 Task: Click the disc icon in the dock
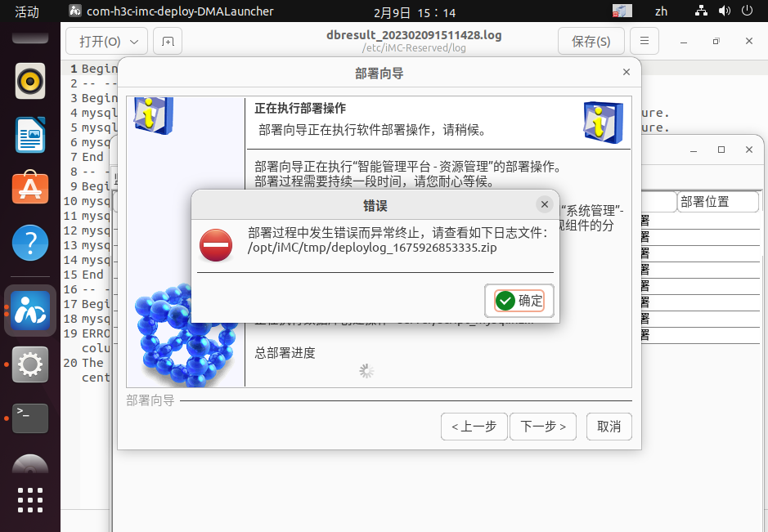[30, 464]
